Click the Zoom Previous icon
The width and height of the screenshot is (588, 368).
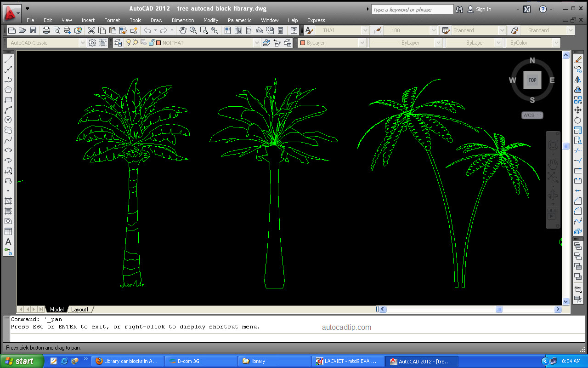click(215, 30)
